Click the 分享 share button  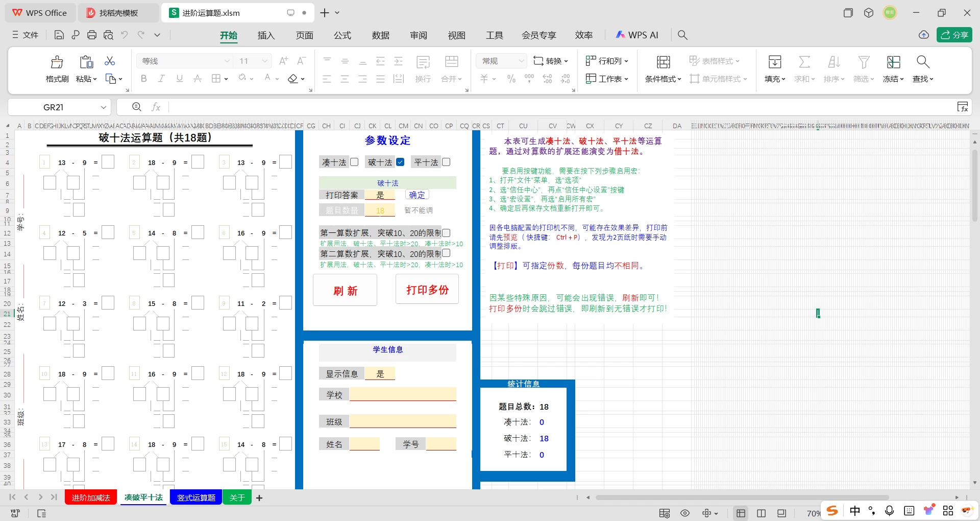click(954, 35)
